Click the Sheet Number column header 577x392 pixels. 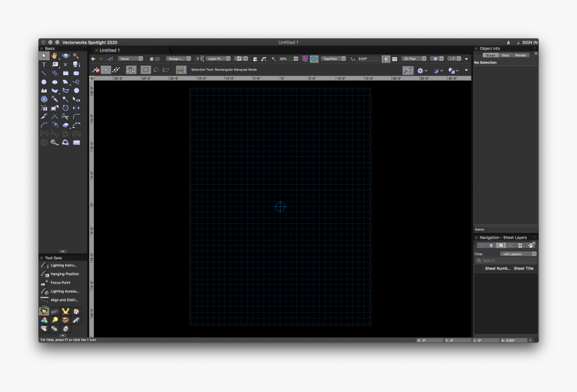[498, 269]
